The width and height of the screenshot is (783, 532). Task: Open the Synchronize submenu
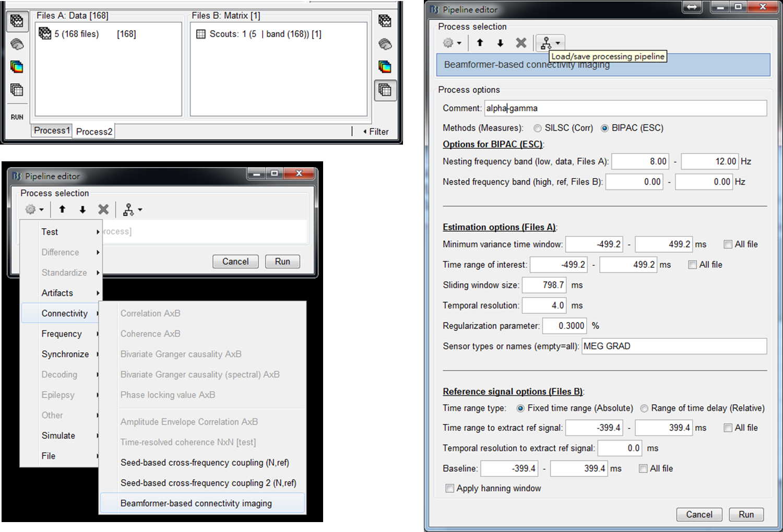pos(60,354)
